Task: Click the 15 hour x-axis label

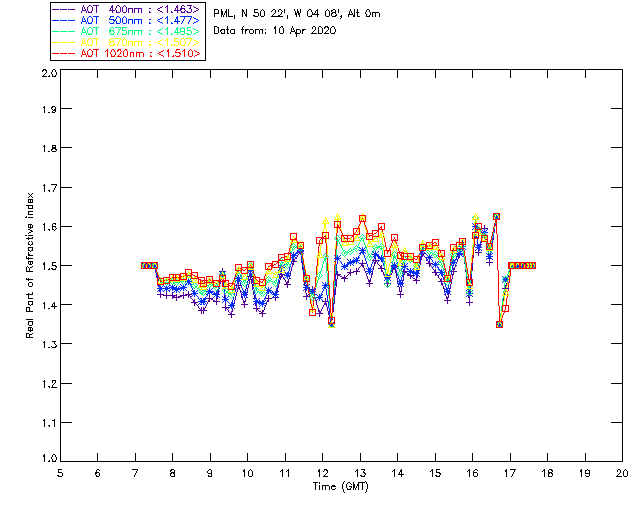Action: tap(435, 473)
